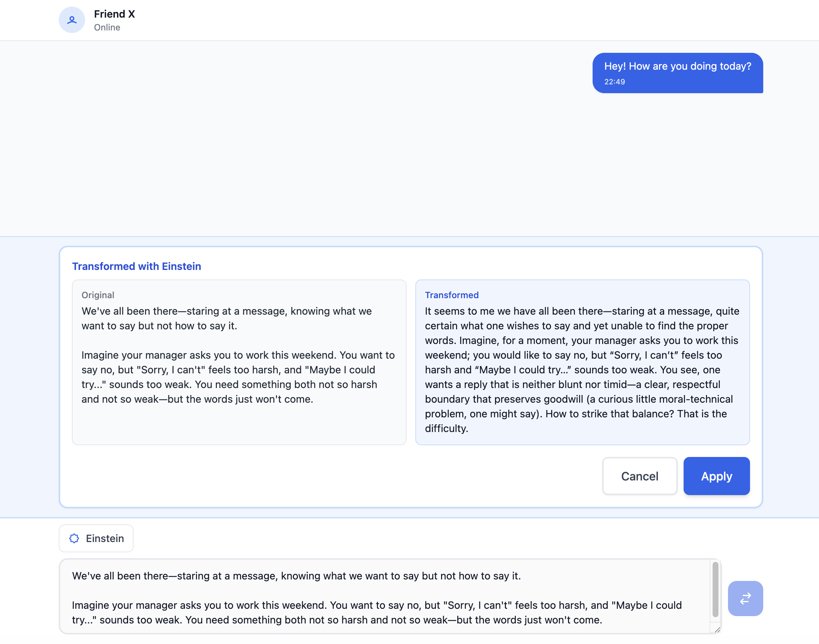Click the Original text panel
The width and height of the screenshot is (819, 644).
coord(239,362)
